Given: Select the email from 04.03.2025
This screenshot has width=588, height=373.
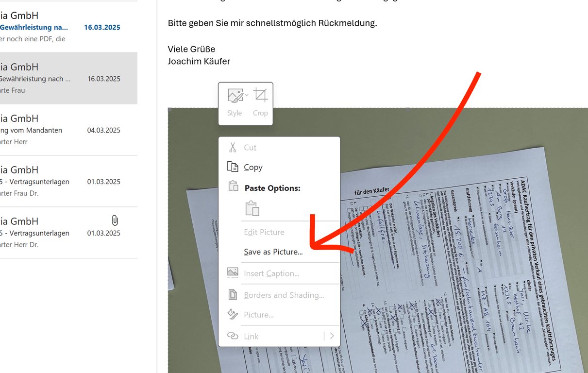Looking at the screenshot, I should click(68, 129).
